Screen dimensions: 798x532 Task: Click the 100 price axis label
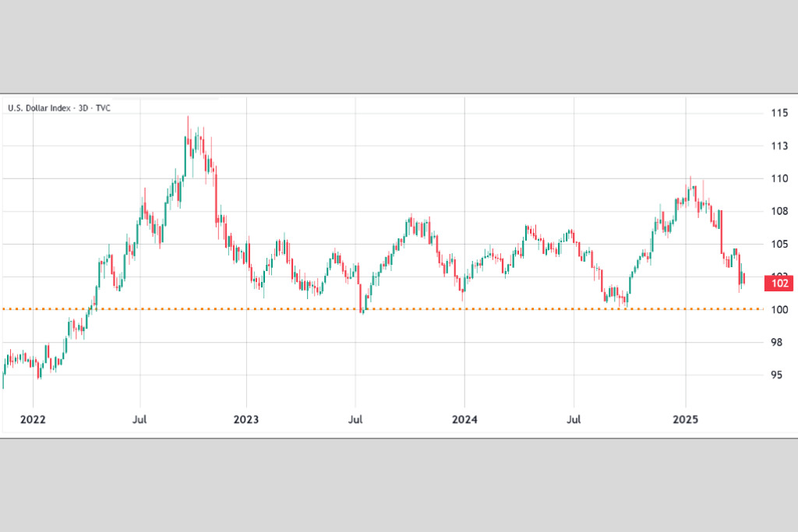tap(779, 309)
